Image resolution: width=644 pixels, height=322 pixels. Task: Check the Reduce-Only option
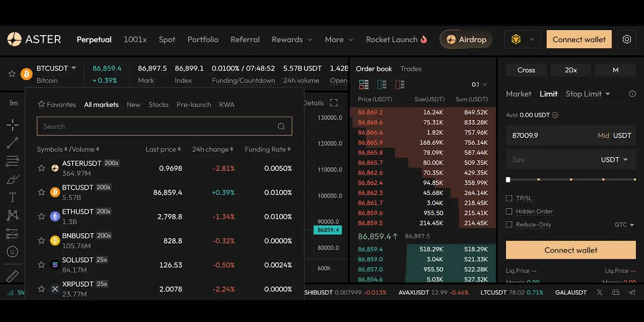[509, 225]
